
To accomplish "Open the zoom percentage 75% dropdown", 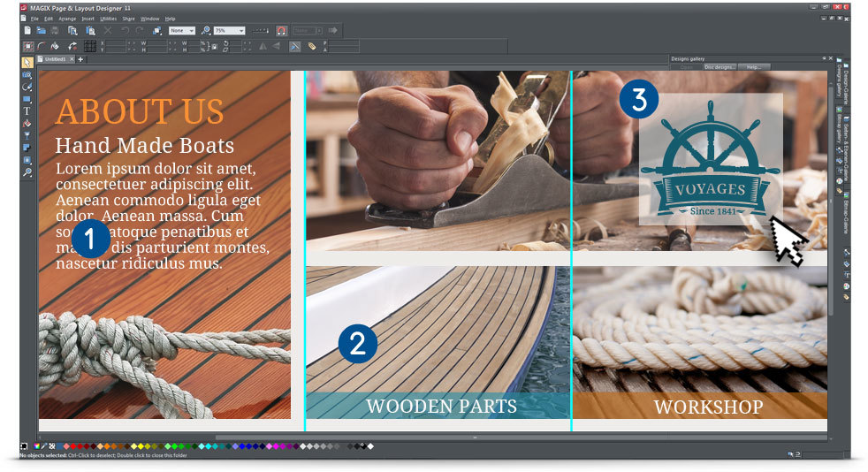I will (229, 30).
